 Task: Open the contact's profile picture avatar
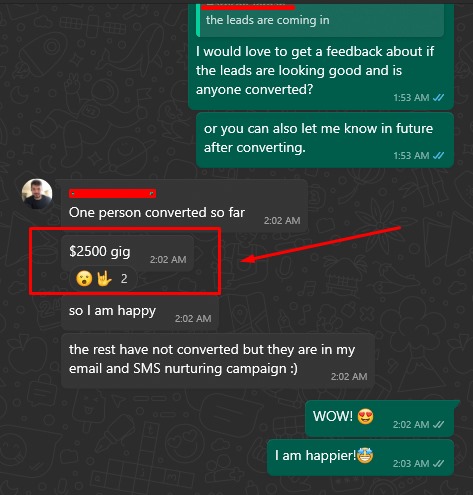(37, 194)
